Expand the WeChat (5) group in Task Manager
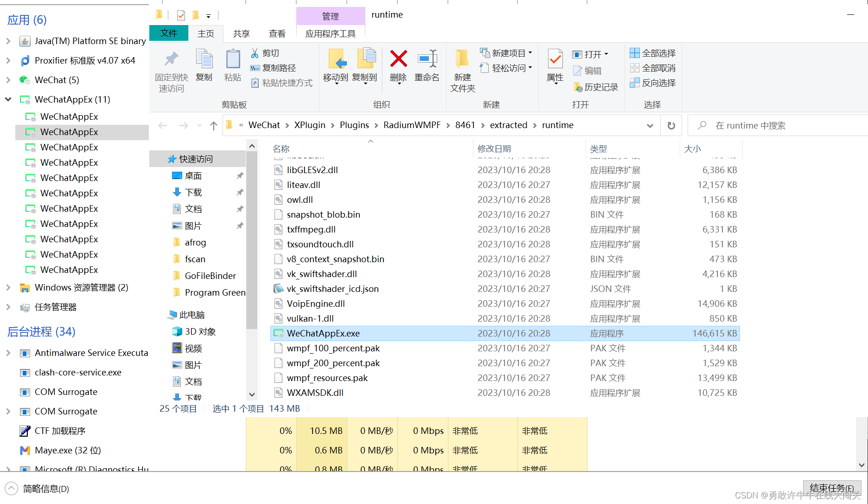 pos(8,80)
